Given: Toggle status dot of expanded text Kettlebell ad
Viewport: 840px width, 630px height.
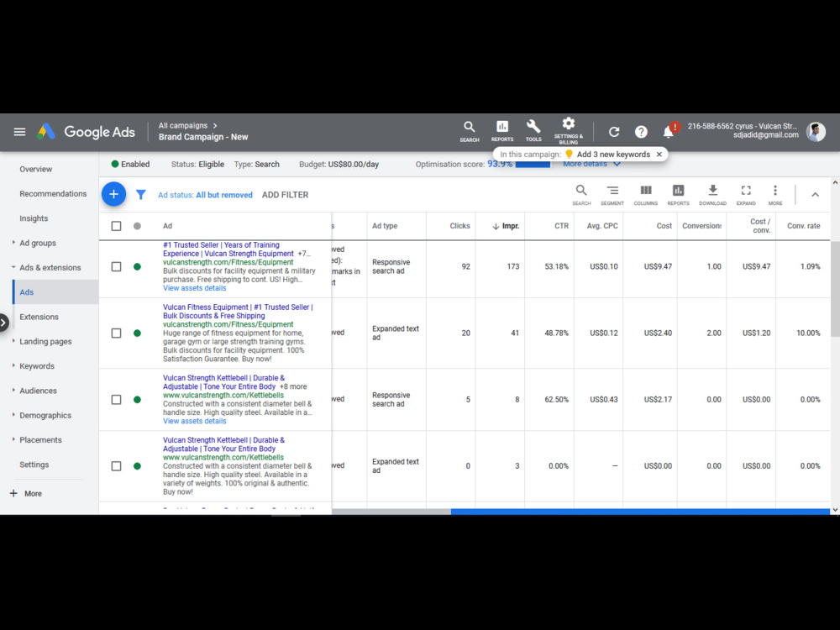Looking at the screenshot, I should [137, 466].
